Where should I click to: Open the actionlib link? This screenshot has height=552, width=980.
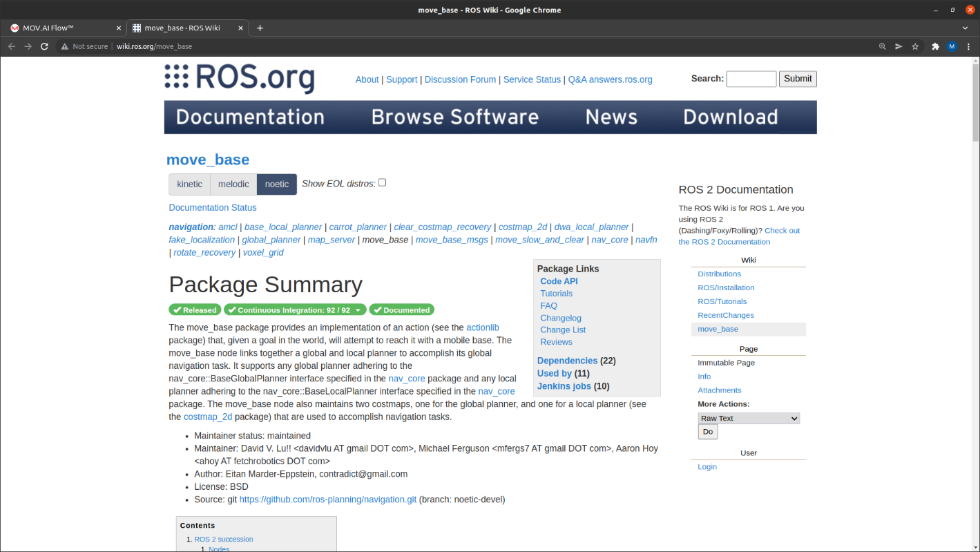[x=483, y=327]
